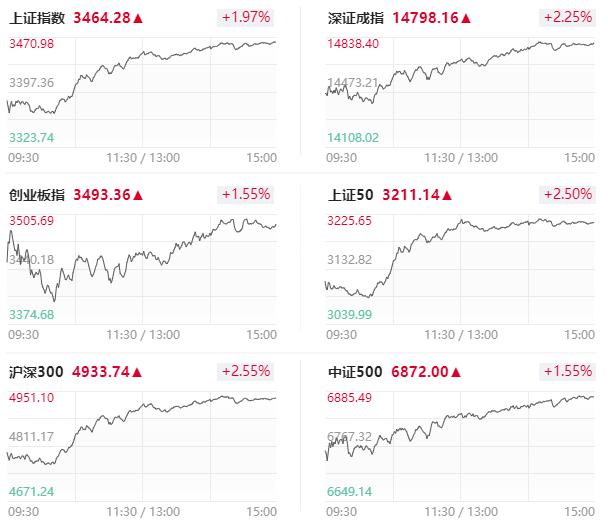The height and width of the screenshot is (528, 608).
Task: Click the +2.50% percentage badge
Action: click(567, 194)
